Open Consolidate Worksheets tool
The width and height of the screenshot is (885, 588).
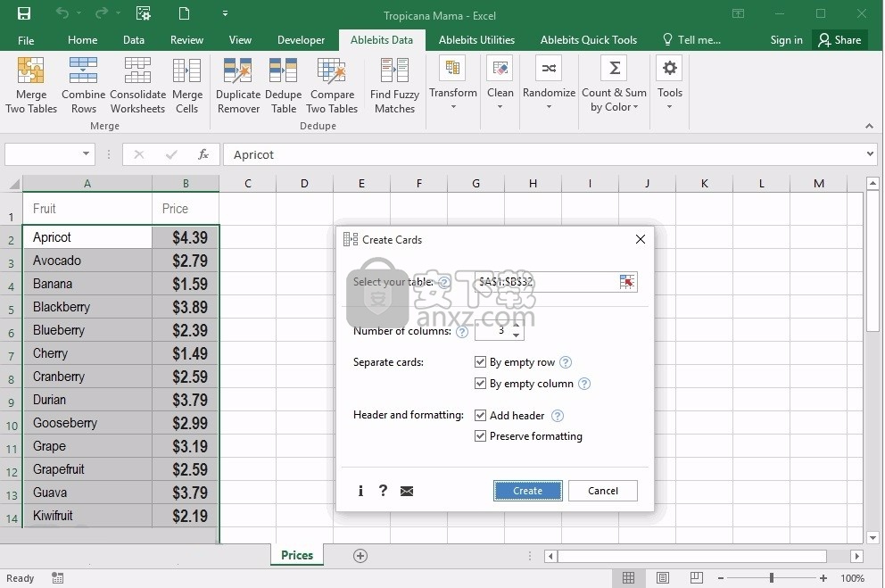137,85
